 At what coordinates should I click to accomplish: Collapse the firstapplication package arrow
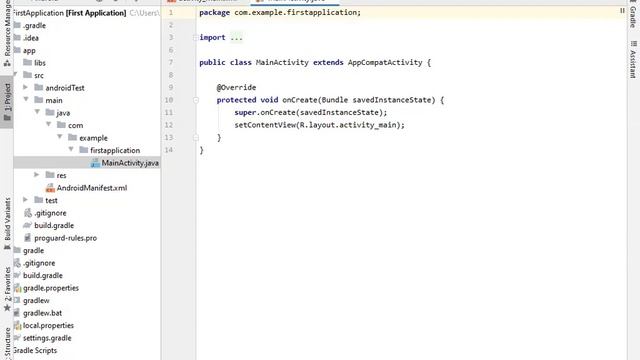click(71, 149)
